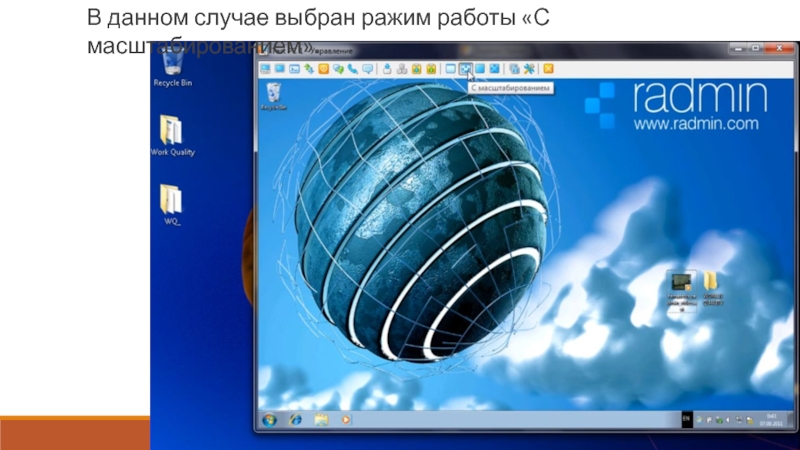Open remote Windows Start menu orb
800x450 pixels.
[268, 418]
